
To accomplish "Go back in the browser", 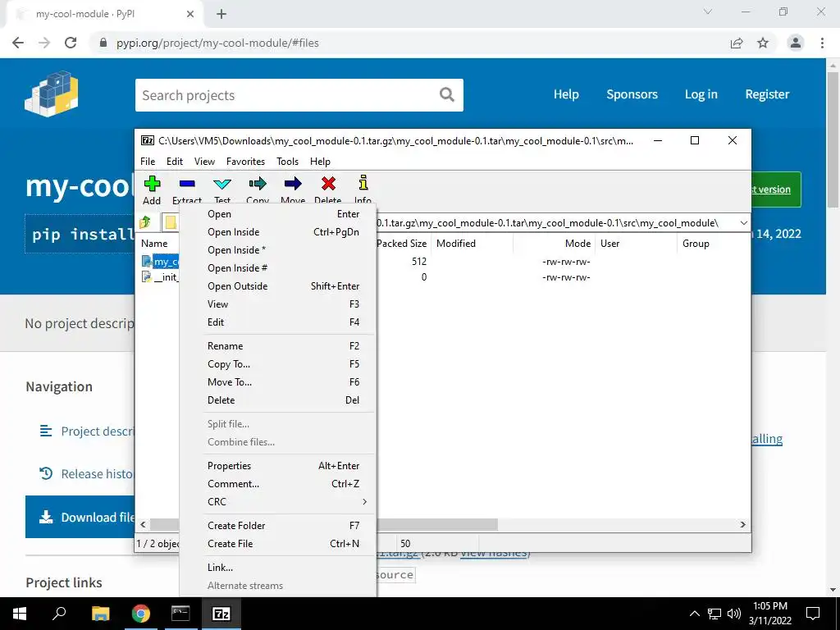I will click(18, 43).
